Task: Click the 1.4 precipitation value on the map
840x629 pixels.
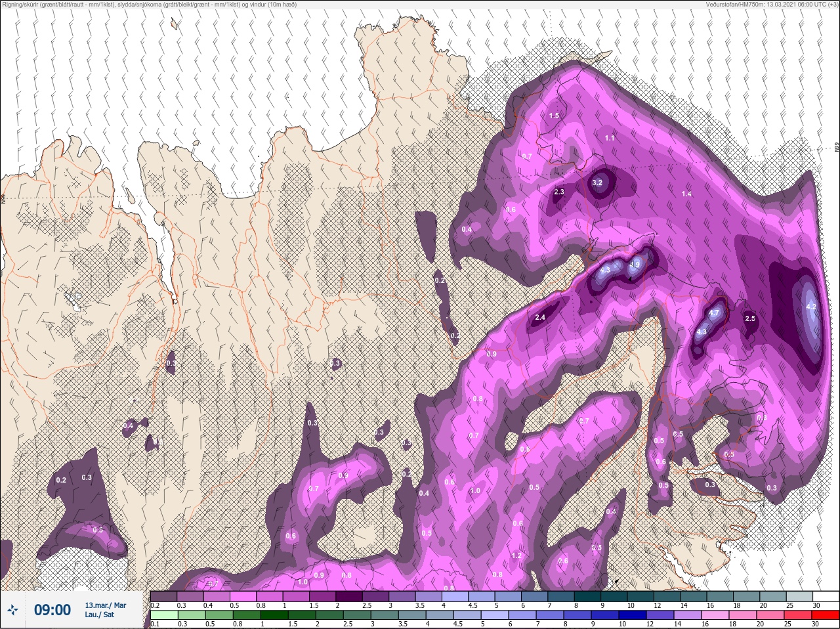Action: click(686, 194)
